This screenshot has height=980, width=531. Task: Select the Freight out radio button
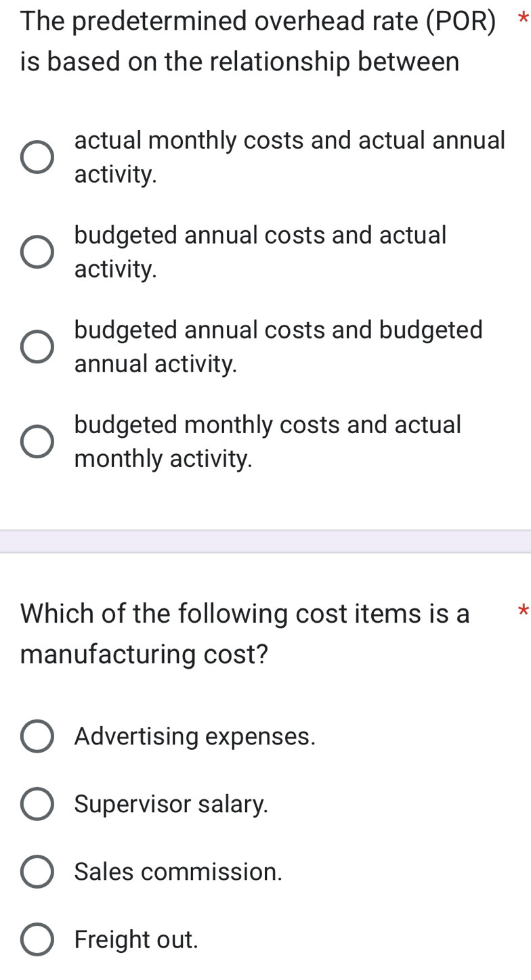pyautogui.click(x=37, y=939)
